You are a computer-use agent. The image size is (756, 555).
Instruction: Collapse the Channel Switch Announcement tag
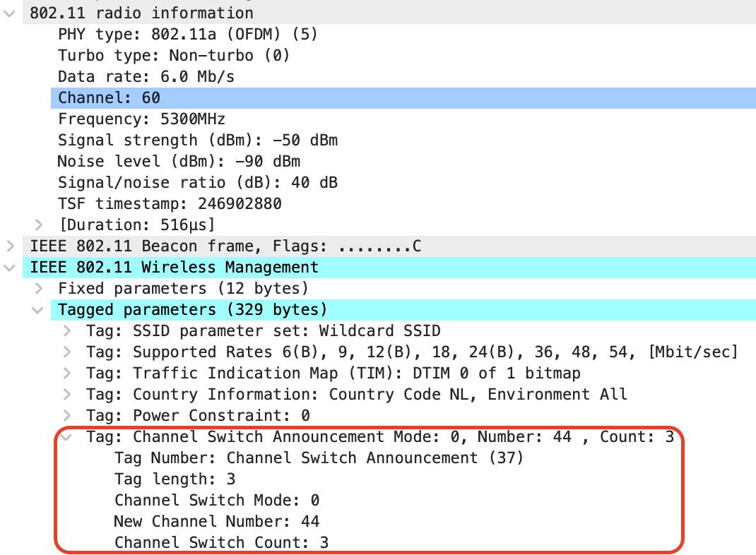tap(66, 437)
